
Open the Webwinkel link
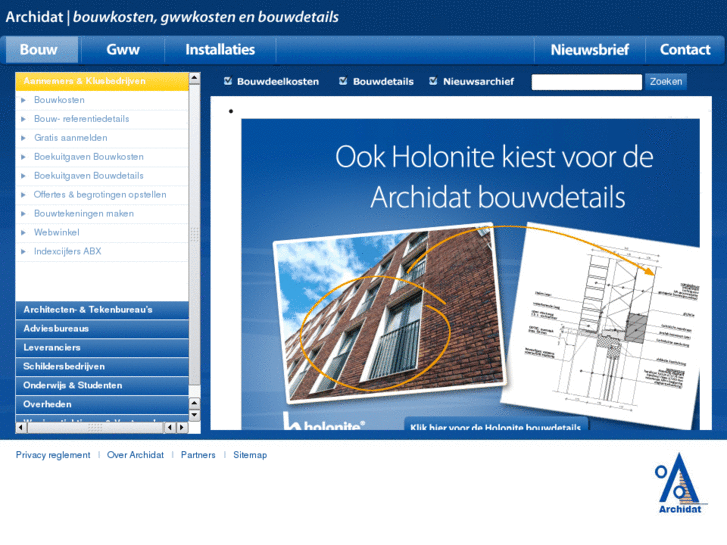[57, 232]
